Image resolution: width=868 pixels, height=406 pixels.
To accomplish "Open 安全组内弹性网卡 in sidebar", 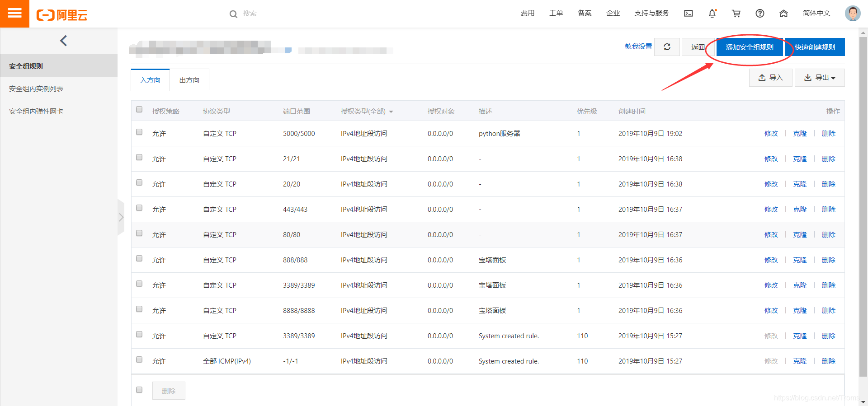I will 59,111.
